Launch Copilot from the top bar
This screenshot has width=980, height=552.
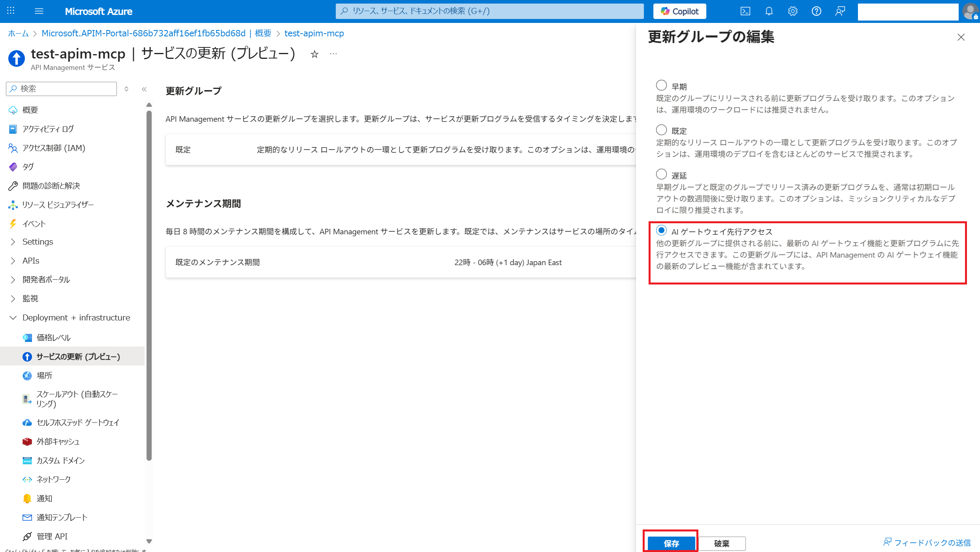pos(679,11)
